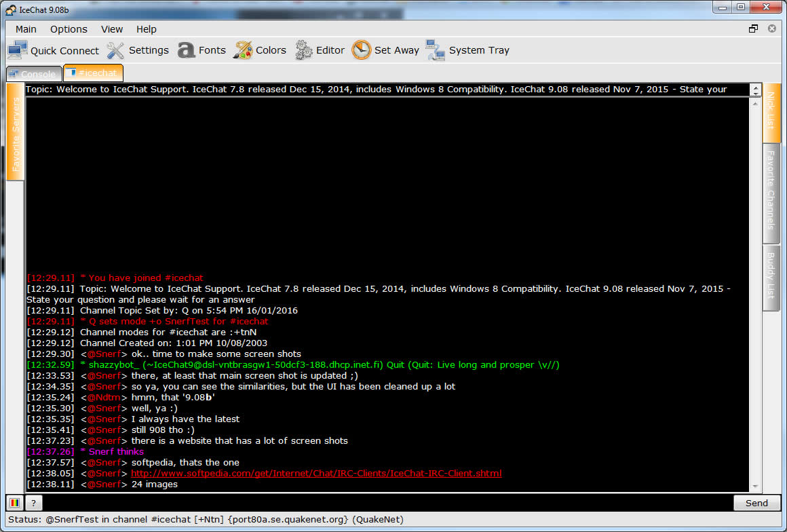This screenshot has width=787, height=532.
Task: Click the green shazzybot_ Quit message
Action: point(293,365)
